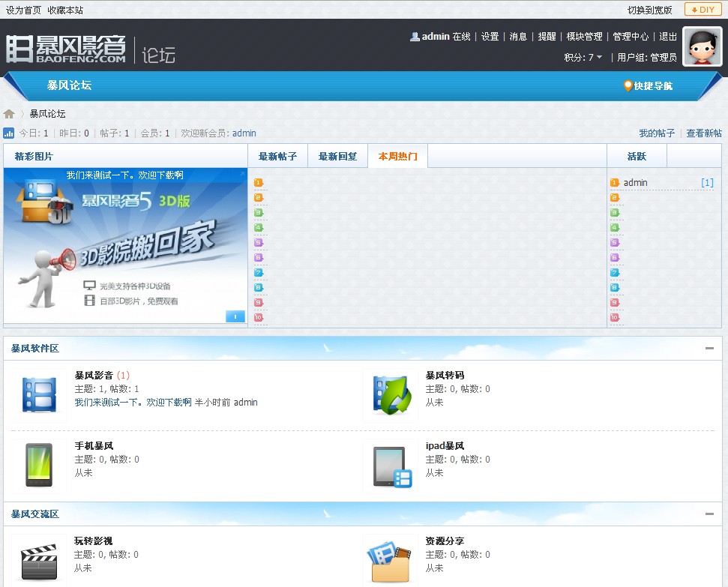Collapse the 暴风软件区 section
728x587 pixels.
(x=709, y=349)
